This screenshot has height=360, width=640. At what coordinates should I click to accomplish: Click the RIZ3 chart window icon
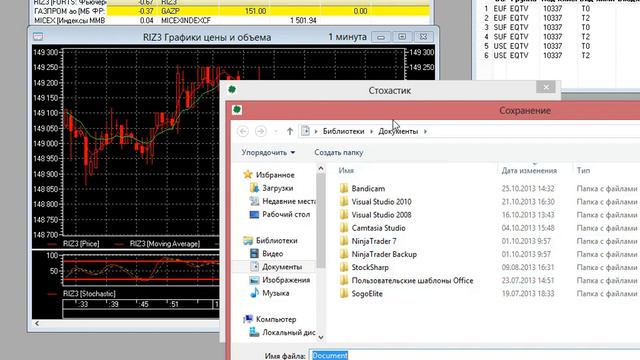[38, 37]
